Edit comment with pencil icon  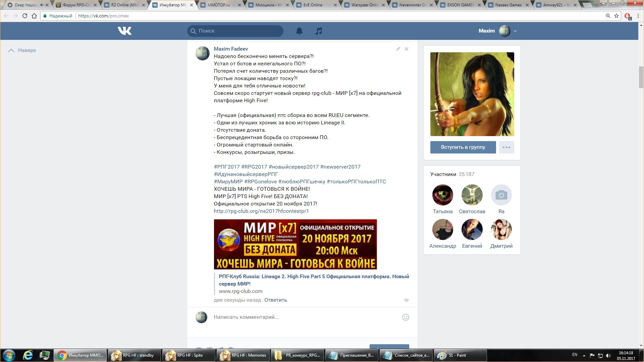pos(398,49)
